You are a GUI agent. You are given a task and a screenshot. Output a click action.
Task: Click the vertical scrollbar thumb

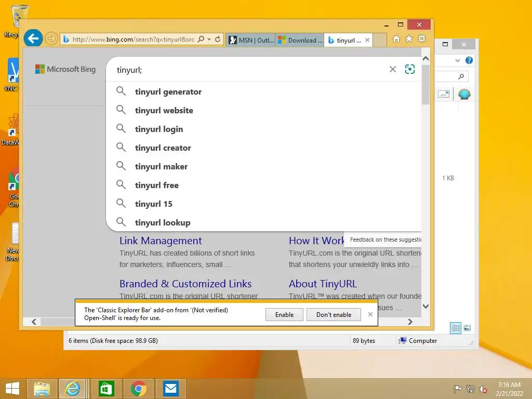425,84
